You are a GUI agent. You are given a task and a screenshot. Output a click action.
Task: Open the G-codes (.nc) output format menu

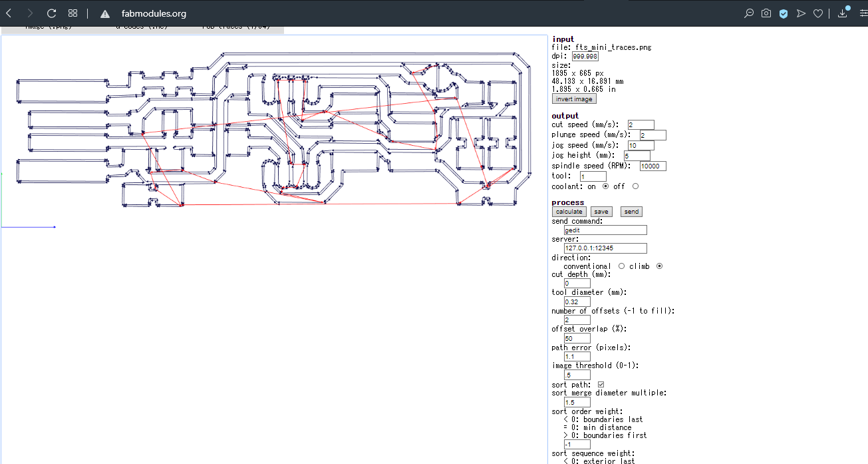(141, 27)
